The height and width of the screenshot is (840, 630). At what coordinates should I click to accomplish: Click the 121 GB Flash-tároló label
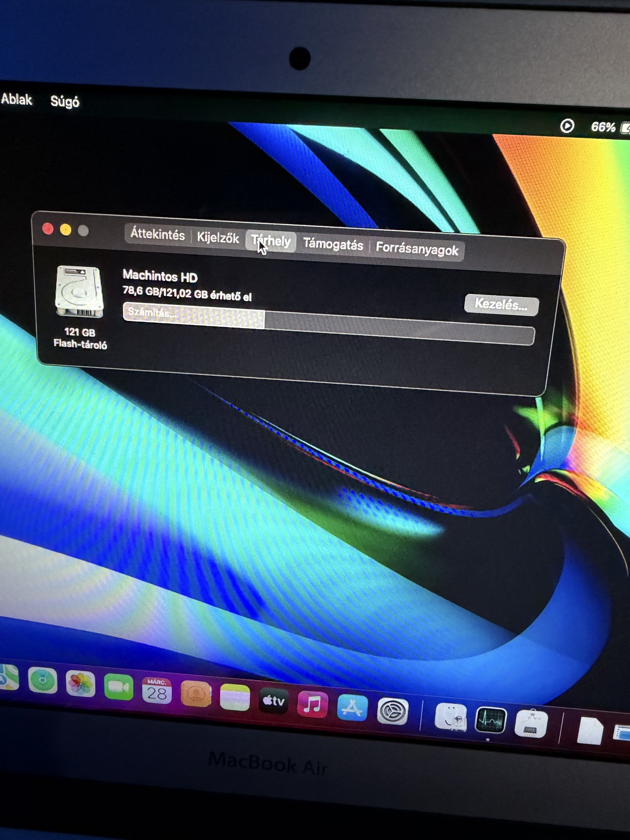coord(80,338)
